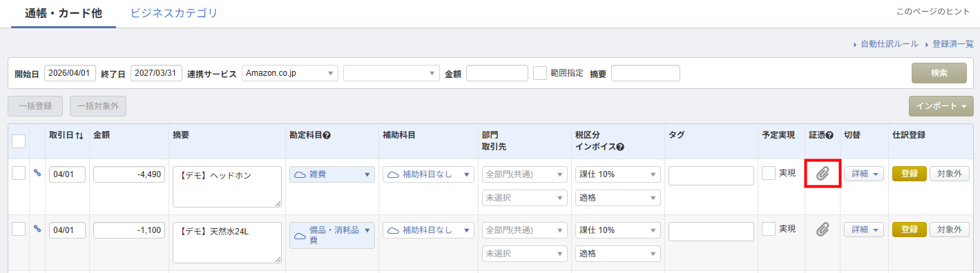The height and width of the screenshot is (273, 980).
Task: Open the 自動仕訳ルール link
Action: pos(889,44)
